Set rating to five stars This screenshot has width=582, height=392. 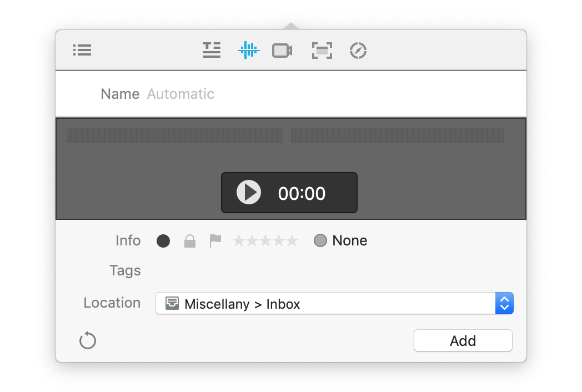292,241
